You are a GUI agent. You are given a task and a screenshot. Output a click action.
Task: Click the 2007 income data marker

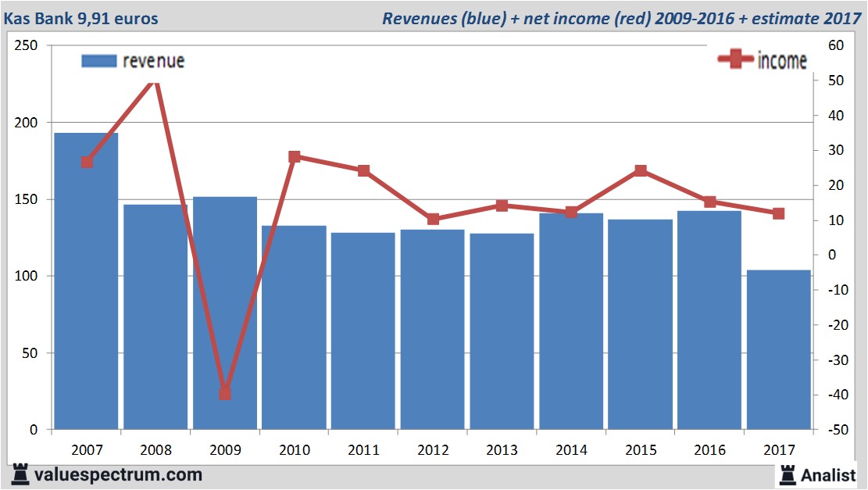pyautogui.click(x=87, y=163)
